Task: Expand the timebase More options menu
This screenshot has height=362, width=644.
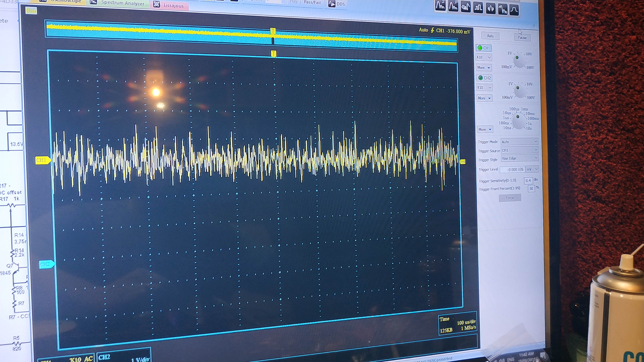Action: [485, 129]
